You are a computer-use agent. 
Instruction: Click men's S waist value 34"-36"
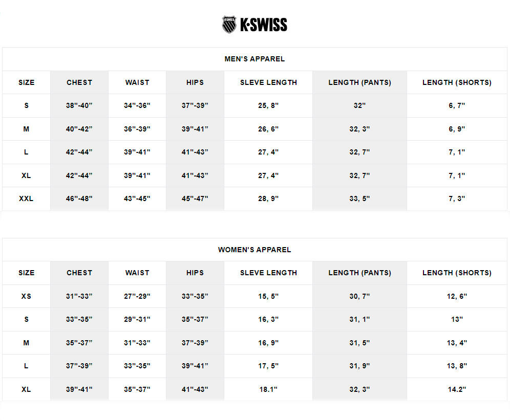137,106
